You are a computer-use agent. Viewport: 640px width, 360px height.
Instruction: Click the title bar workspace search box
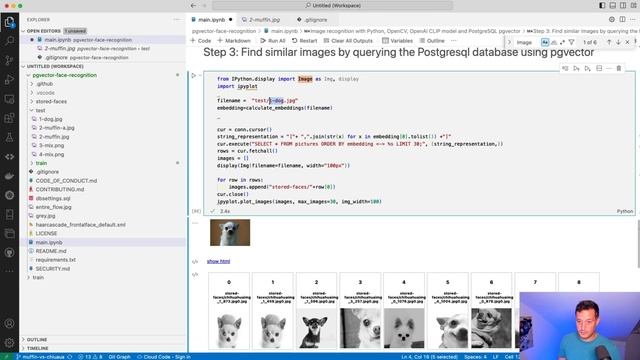pos(332,6)
